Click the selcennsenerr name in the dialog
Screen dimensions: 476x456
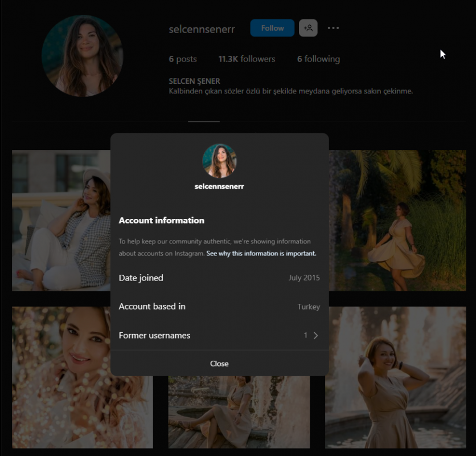219,186
